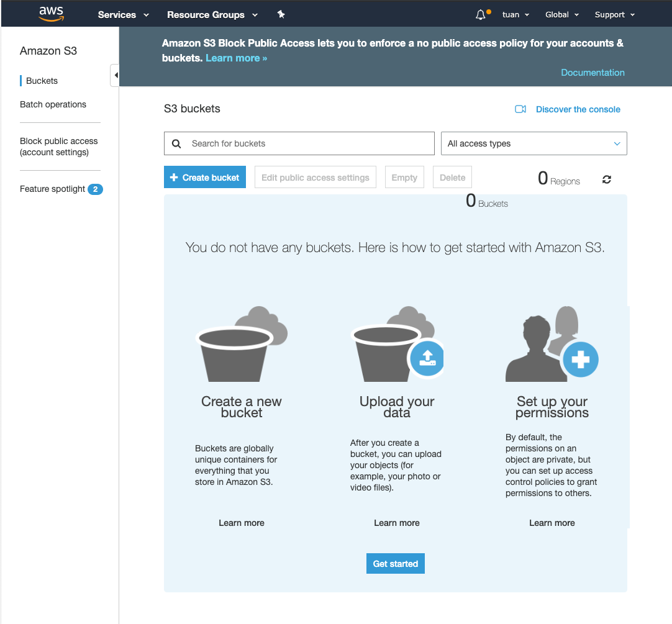The width and height of the screenshot is (672, 624).
Task: Collapse the left sidebar with arrow handle
Action: coord(115,75)
